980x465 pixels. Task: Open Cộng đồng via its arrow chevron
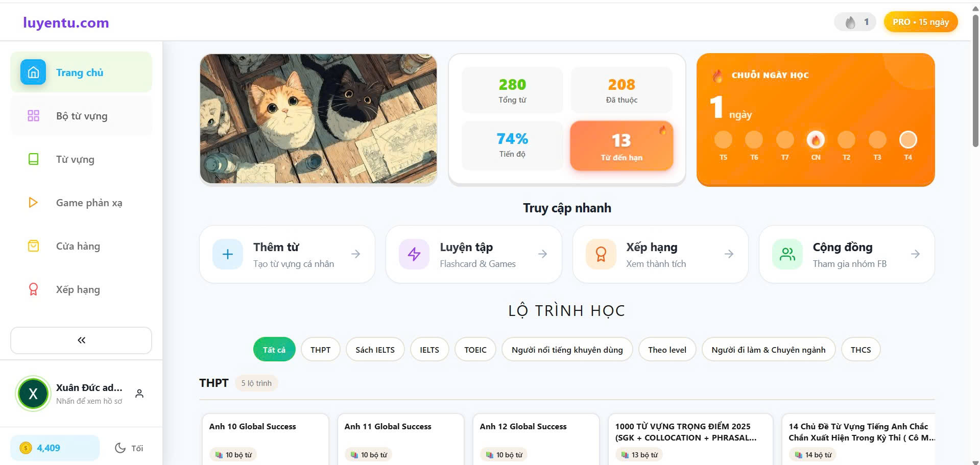(915, 254)
